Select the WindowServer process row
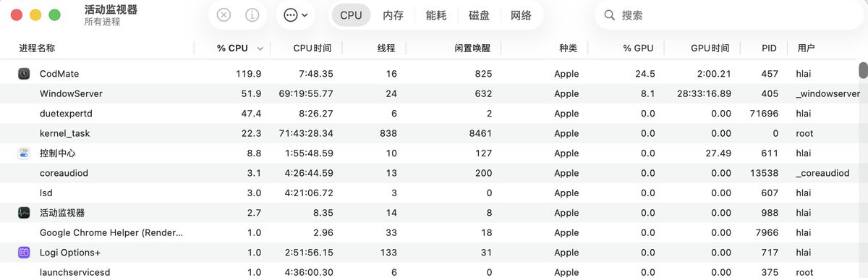The width and height of the screenshot is (868, 278). coord(430,94)
